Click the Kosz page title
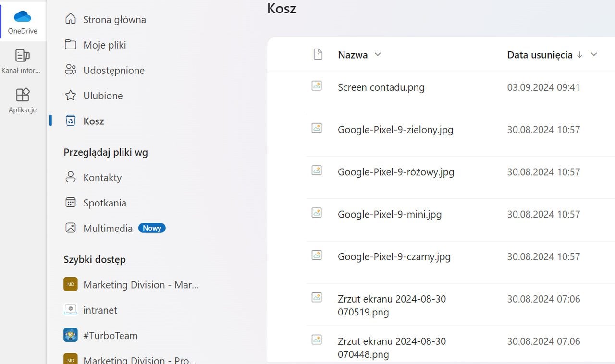 (x=282, y=8)
